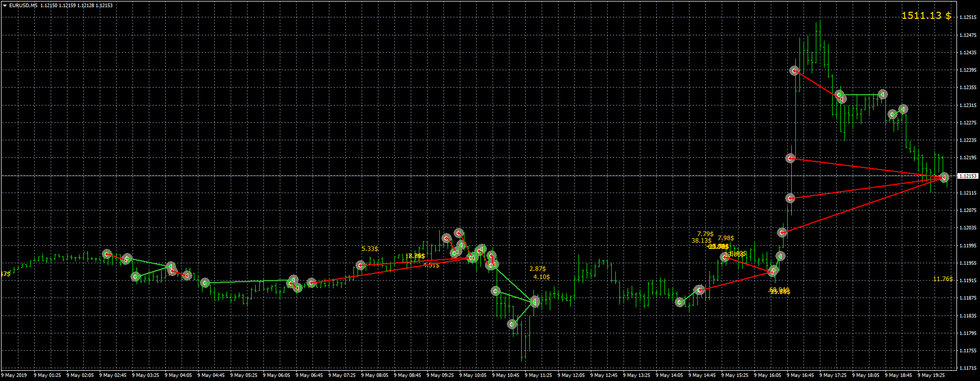This screenshot has width=980, height=381.
Task: Click the 9 May 06:45 time label
Action: (309, 375)
